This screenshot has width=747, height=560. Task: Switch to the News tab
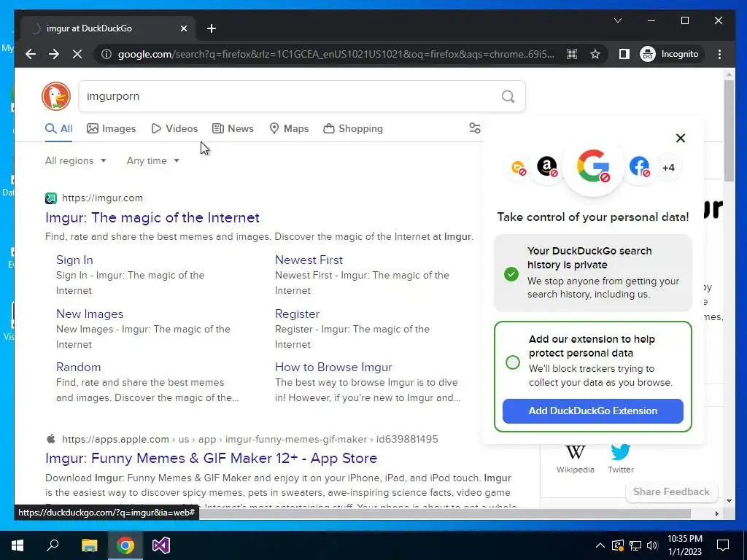point(233,128)
